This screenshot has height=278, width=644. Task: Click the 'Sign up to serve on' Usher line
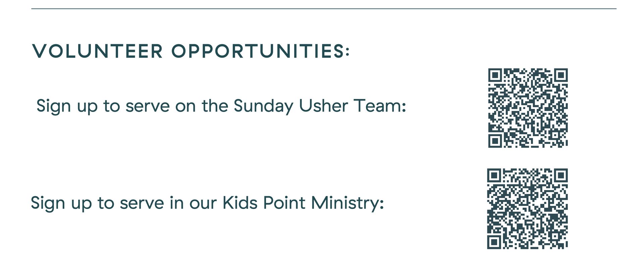pyautogui.click(x=221, y=106)
